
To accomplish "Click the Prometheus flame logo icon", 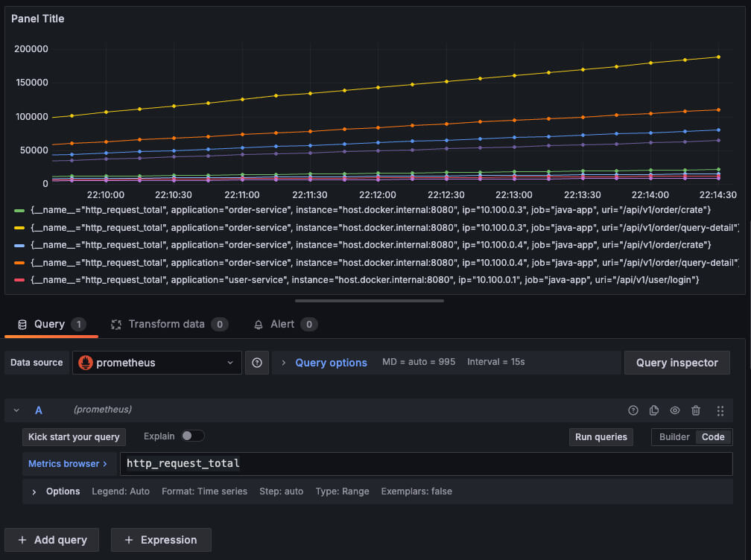I will click(x=86, y=363).
